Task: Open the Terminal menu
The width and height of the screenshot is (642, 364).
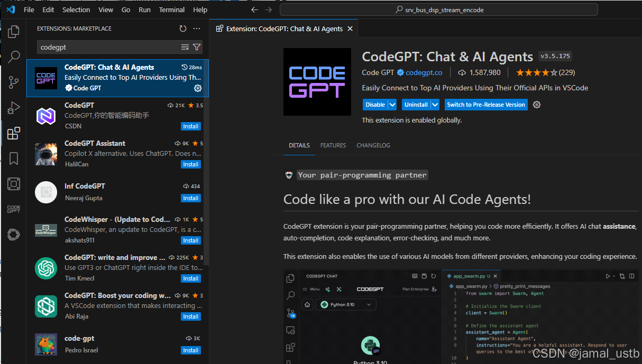Action: pyautogui.click(x=171, y=10)
